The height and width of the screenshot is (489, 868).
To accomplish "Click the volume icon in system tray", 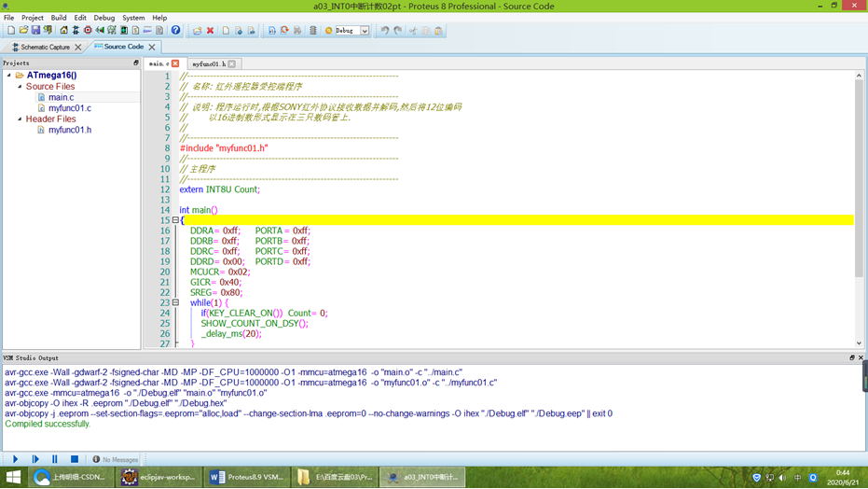I will tap(783, 478).
